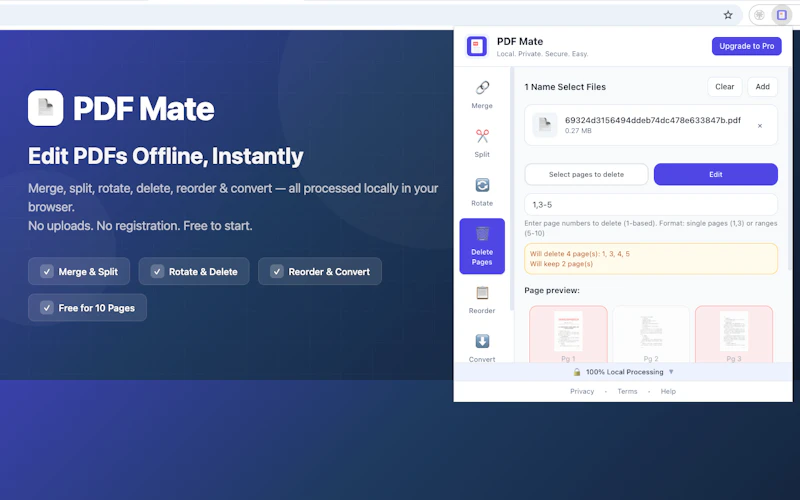Open the Reorder tool
Image resolution: width=800 pixels, height=500 pixels.
(x=482, y=299)
